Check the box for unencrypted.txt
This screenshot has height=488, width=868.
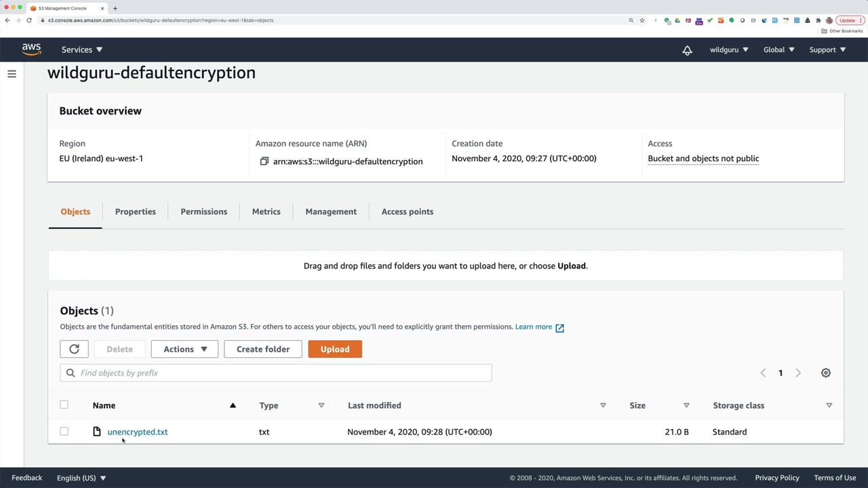[x=64, y=431]
